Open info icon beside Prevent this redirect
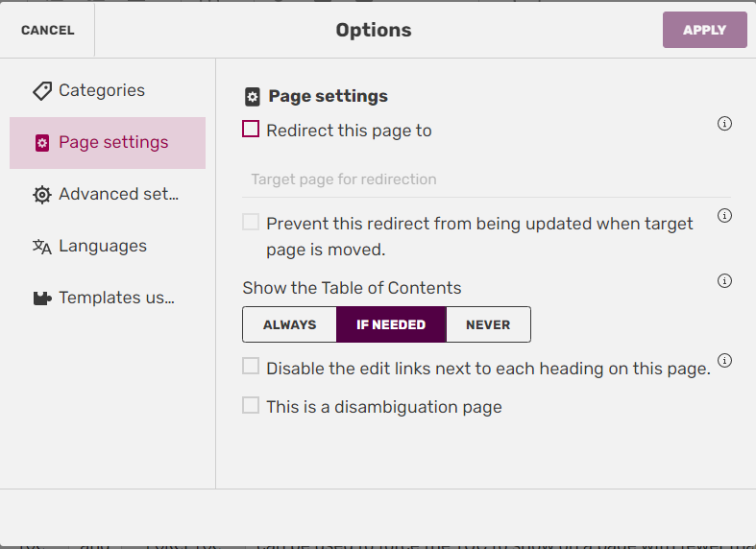Screen dimensions: 756x549 coord(725,216)
